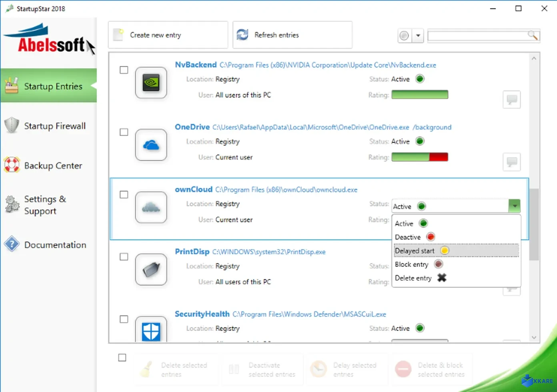This screenshot has height=392, width=557.
Task: Click the search magnifier icon
Action: click(x=532, y=35)
